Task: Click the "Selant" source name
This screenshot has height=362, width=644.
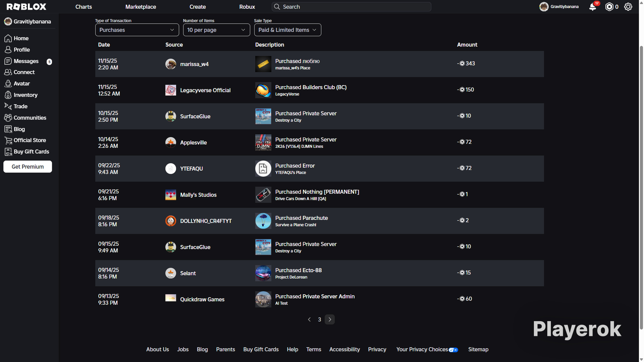Action: tap(188, 273)
